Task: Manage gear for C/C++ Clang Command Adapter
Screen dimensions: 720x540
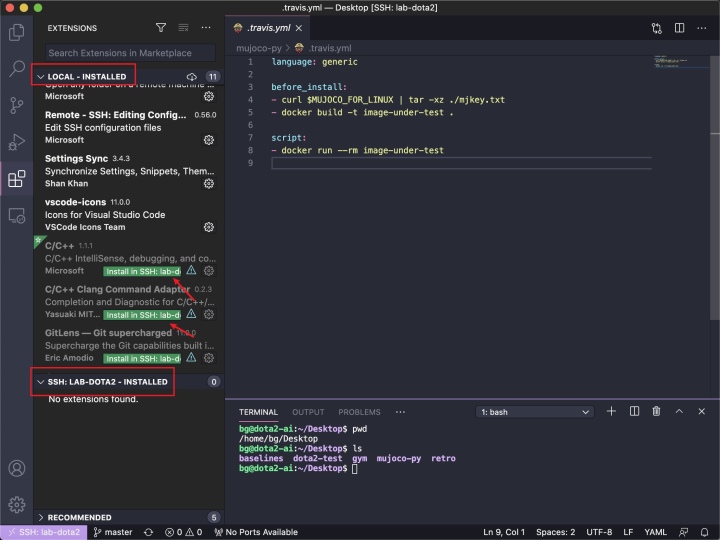Action: 208,314
